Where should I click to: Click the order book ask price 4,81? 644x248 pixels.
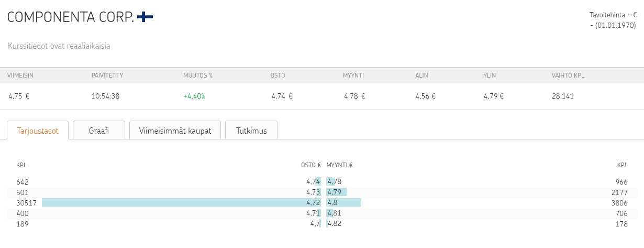(334, 213)
